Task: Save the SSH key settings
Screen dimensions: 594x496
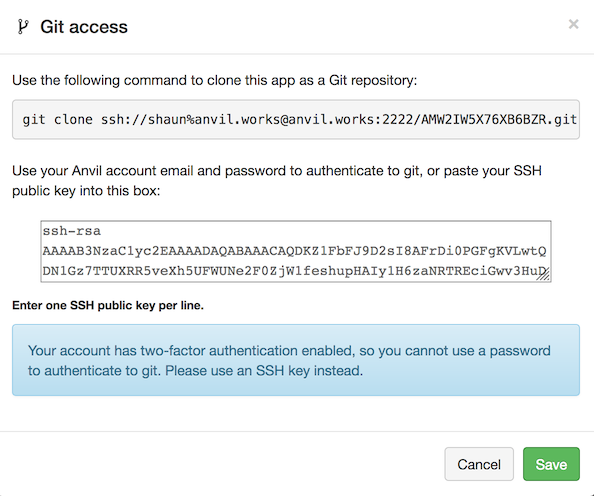Action: pyautogui.click(x=551, y=464)
